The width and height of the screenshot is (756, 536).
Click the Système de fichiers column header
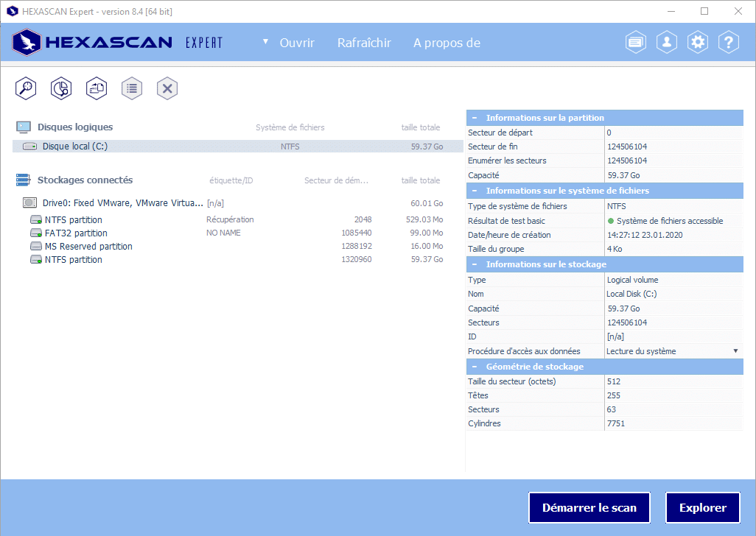[290, 127]
